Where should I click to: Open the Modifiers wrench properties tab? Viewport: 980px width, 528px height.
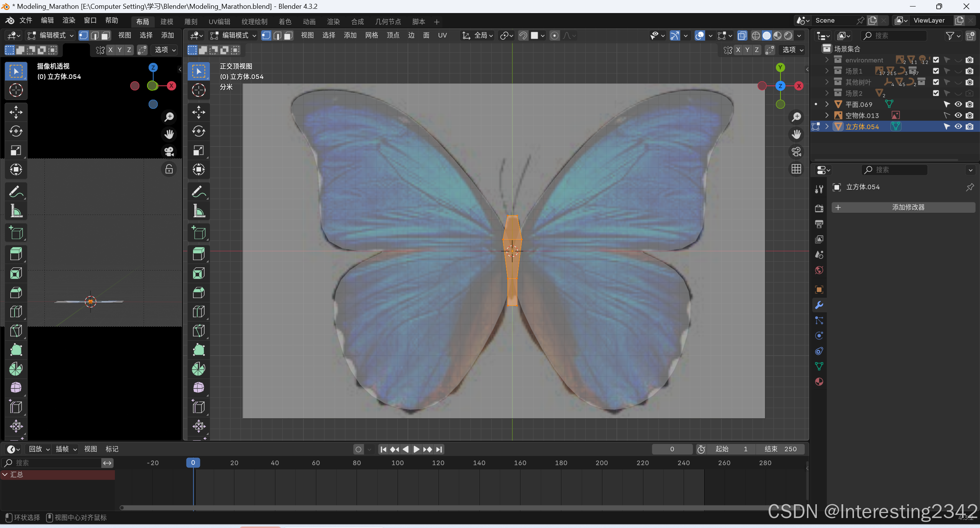click(819, 305)
